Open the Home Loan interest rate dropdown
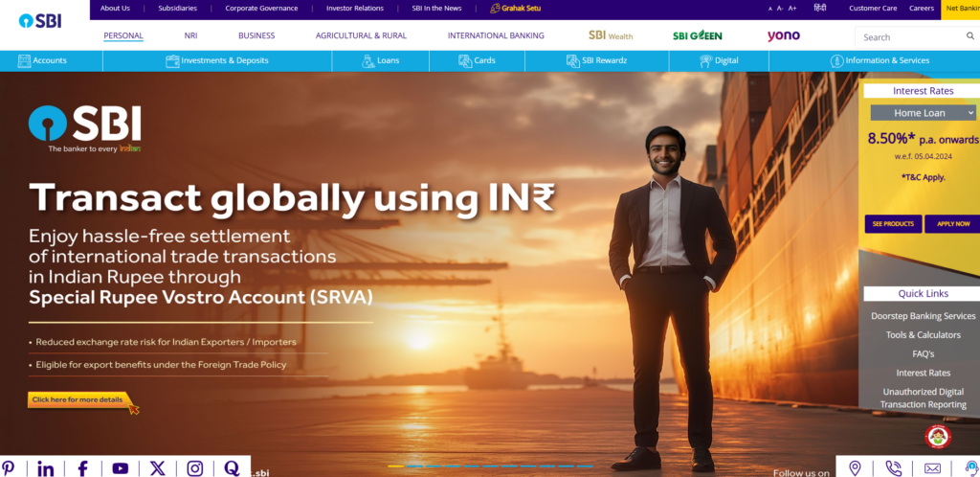 [924, 112]
